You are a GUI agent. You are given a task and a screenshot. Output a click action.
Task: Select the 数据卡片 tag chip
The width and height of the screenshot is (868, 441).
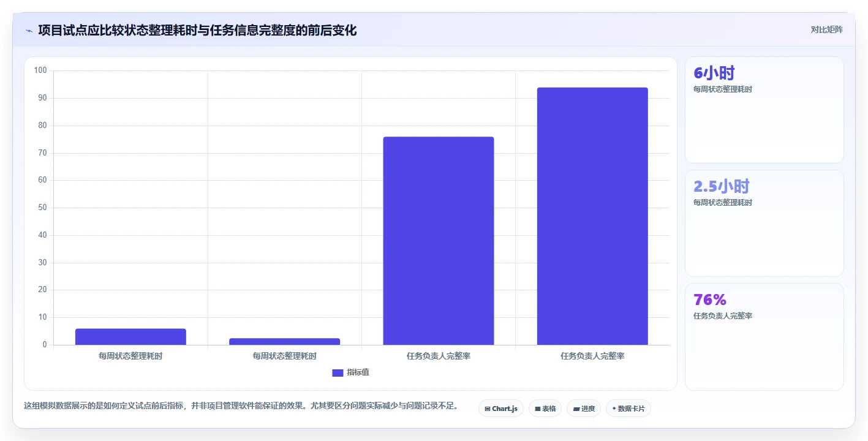[628, 409]
